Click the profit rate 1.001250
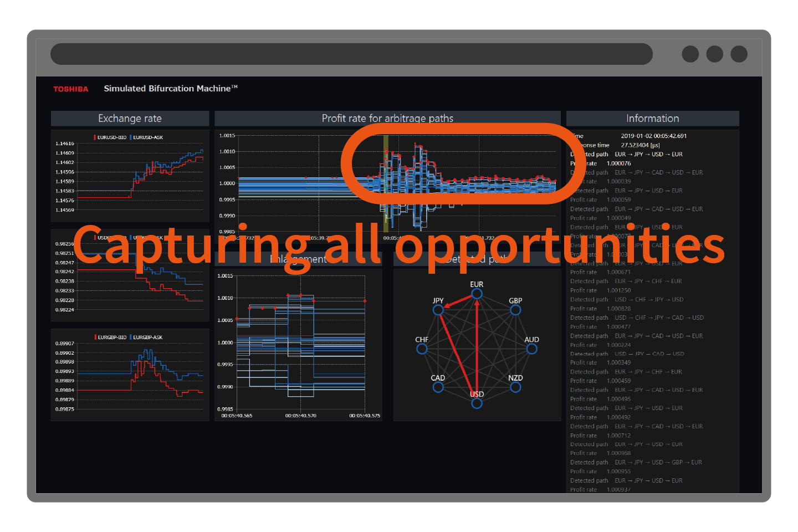 coord(618,290)
